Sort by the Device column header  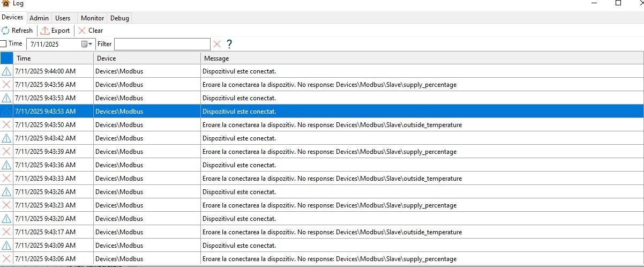coord(106,58)
